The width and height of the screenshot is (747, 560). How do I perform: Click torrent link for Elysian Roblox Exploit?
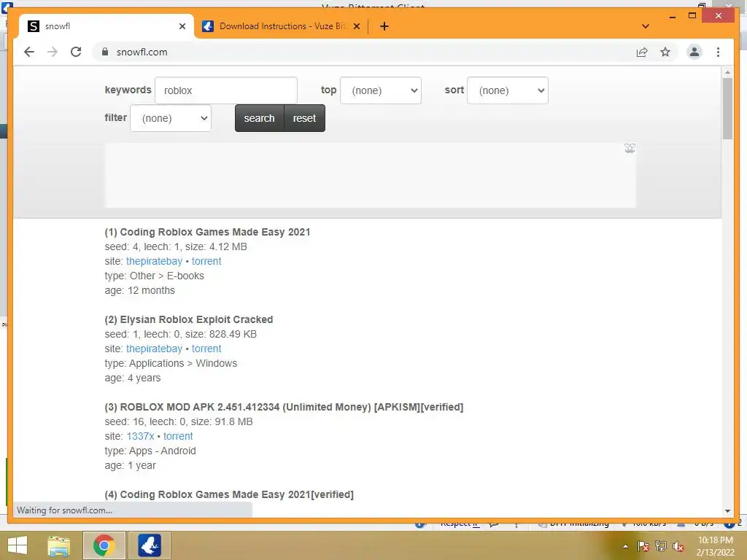(x=206, y=349)
